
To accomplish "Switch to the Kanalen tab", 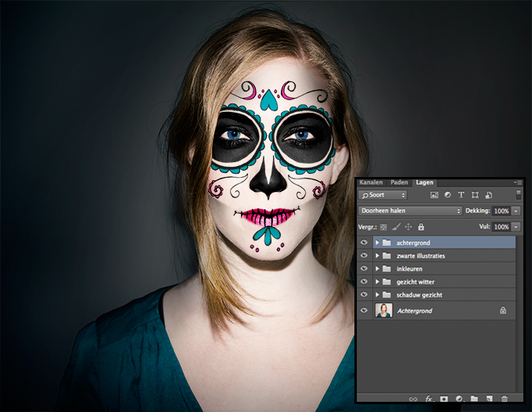I will [371, 183].
